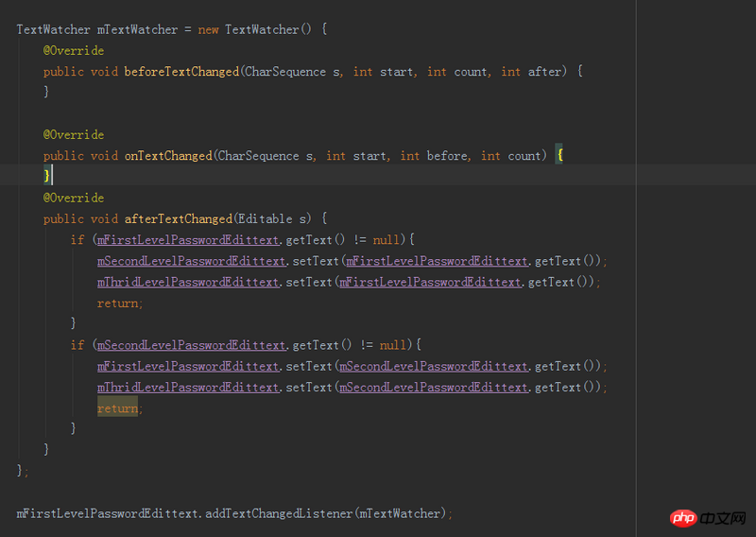
Task: Click 'start' parameter in beforeTextChanged signature
Action: pyautogui.click(x=396, y=72)
